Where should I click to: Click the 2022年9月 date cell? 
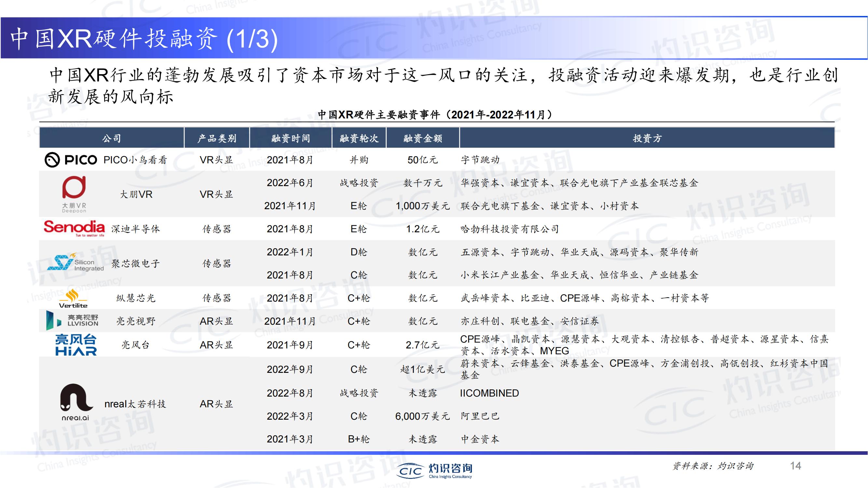pos(290,370)
